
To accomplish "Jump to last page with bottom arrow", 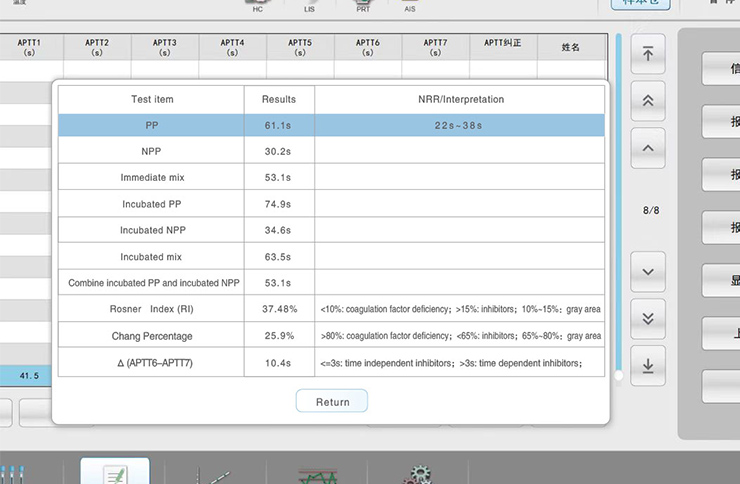I will [x=648, y=366].
